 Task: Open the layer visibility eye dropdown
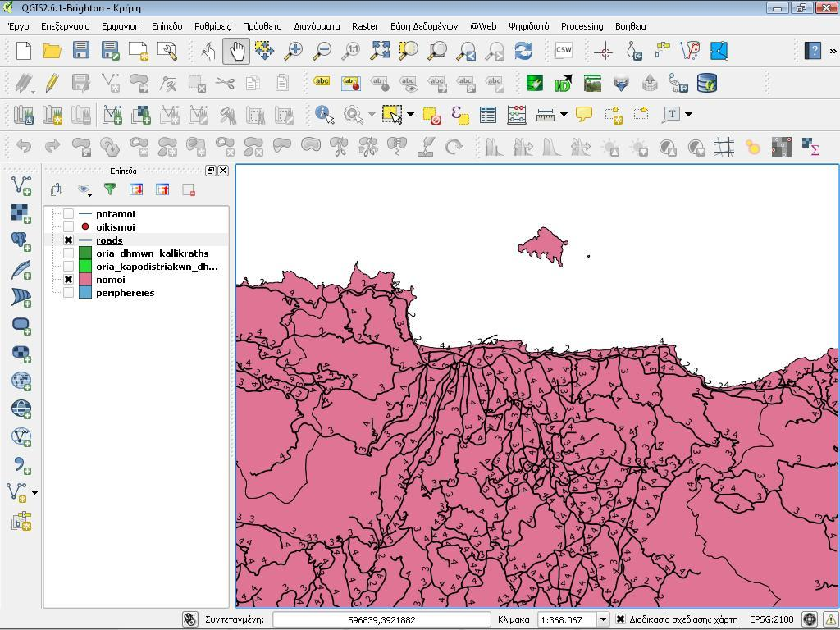point(84,189)
